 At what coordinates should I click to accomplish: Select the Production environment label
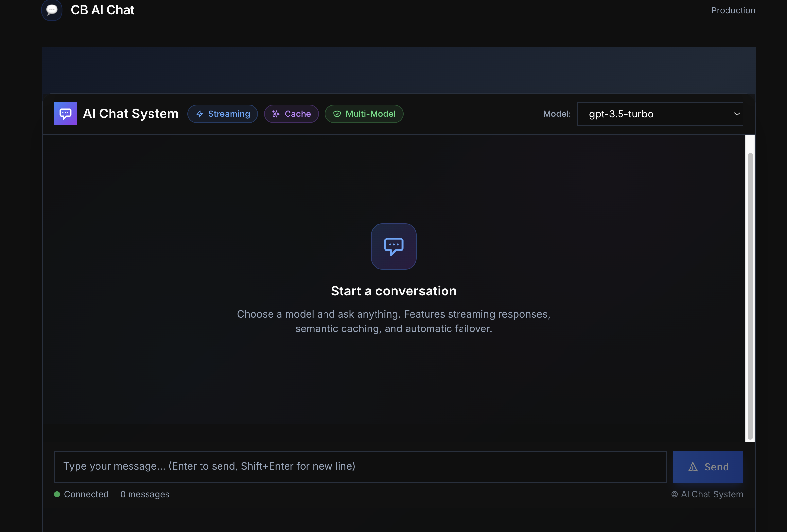[733, 10]
